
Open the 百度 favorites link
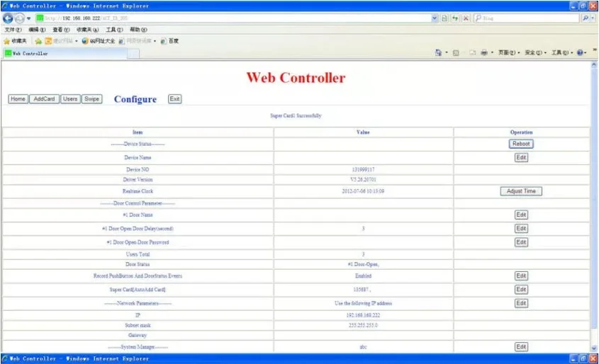[169, 41]
